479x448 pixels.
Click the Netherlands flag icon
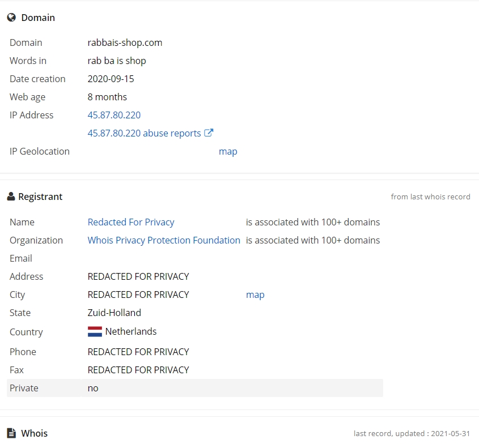95,331
